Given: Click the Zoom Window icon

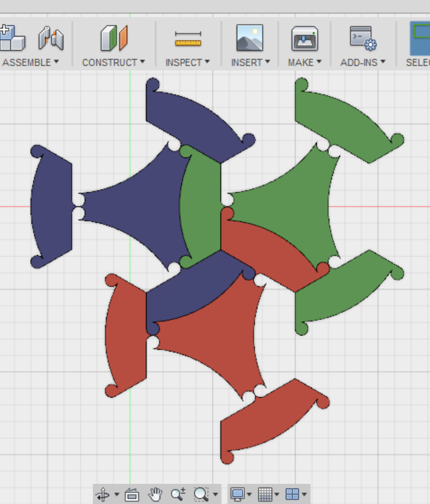Looking at the screenshot, I should (x=201, y=494).
